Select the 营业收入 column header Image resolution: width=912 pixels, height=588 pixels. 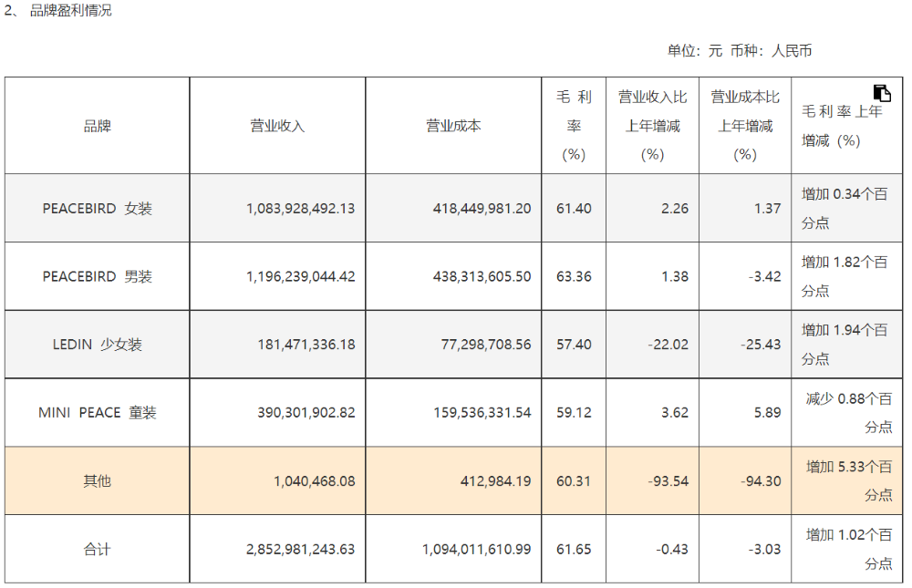tap(277, 126)
